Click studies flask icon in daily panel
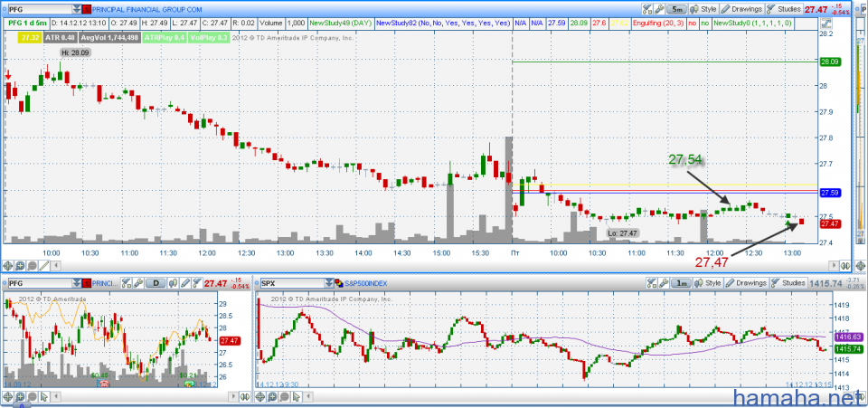Image resolution: width=868 pixels, height=408 pixels. [x=197, y=283]
